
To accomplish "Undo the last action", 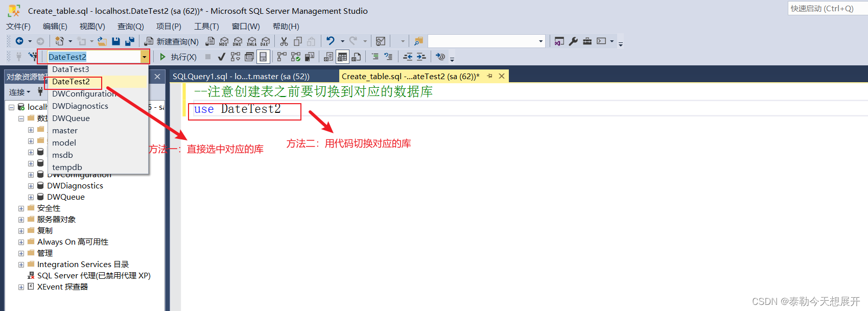I will (x=331, y=41).
